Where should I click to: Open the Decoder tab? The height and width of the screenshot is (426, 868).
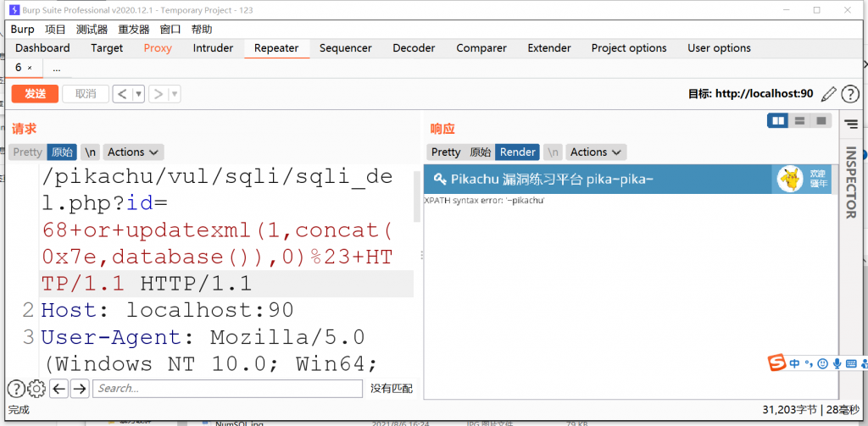pos(414,48)
